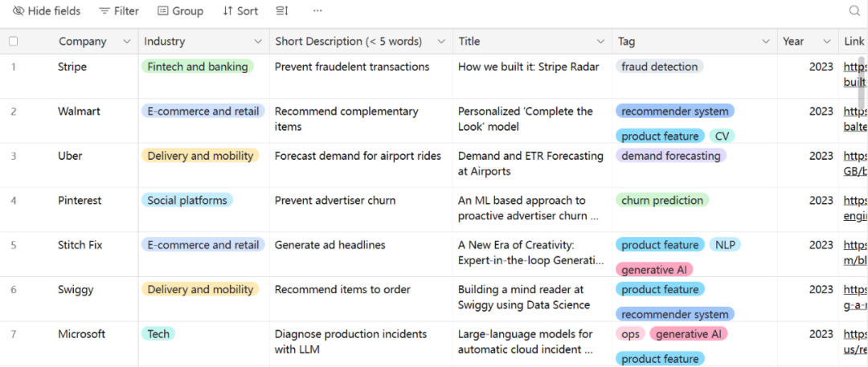Image resolution: width=868 pixels, height=367 pixels.
Task: Expand the Industry column dropdown arrow
Action: [x=258, y=42]
